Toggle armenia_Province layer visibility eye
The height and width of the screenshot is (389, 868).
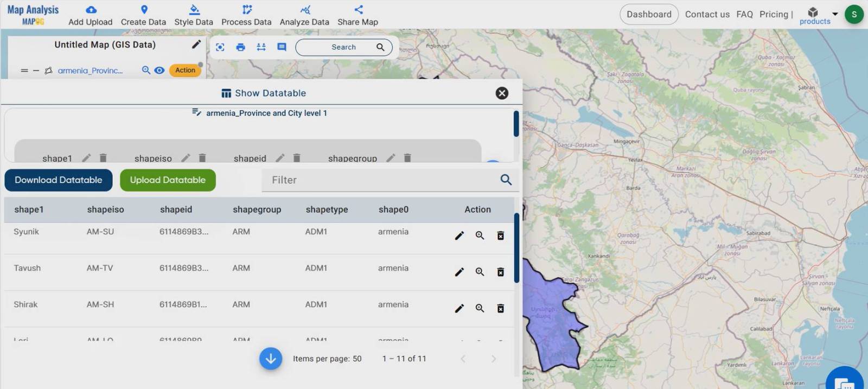tap(159, 70)
